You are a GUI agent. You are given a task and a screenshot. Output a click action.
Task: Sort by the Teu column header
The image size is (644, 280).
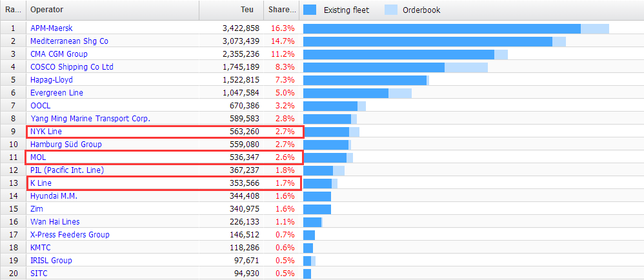(231, 10)
